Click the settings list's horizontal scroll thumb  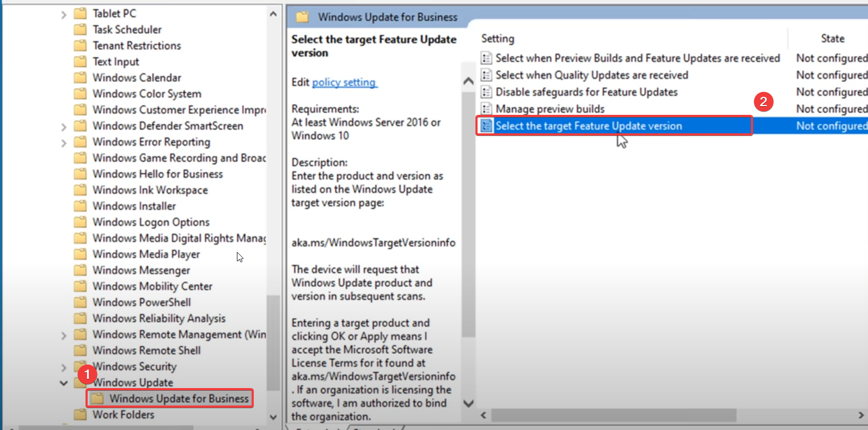[614, 415]
